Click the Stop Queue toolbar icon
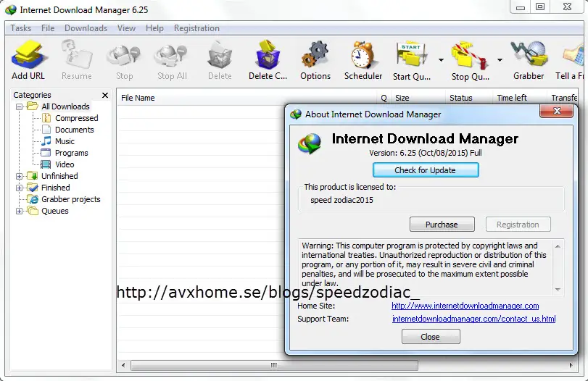The width and height of the screenshot is (588, 381). 471,60
